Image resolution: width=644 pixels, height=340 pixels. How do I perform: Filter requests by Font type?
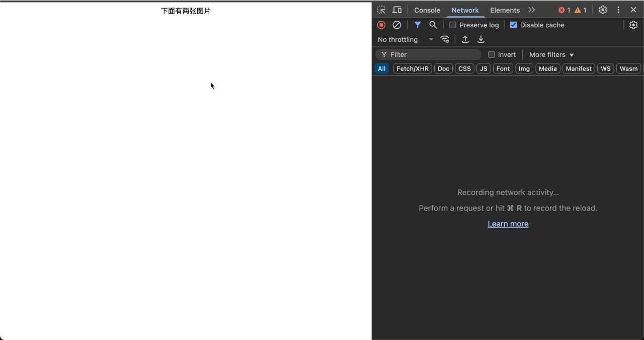(x=503, y=69)
